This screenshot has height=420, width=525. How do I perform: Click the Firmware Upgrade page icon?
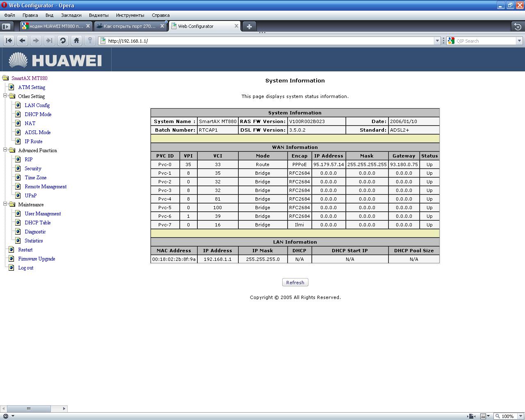pyautogui.click(x=11, y=258)
